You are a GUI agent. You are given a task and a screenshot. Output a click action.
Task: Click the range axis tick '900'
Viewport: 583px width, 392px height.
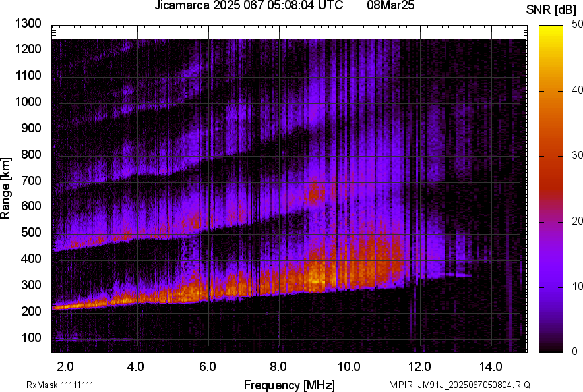click(x=31, y=128)
